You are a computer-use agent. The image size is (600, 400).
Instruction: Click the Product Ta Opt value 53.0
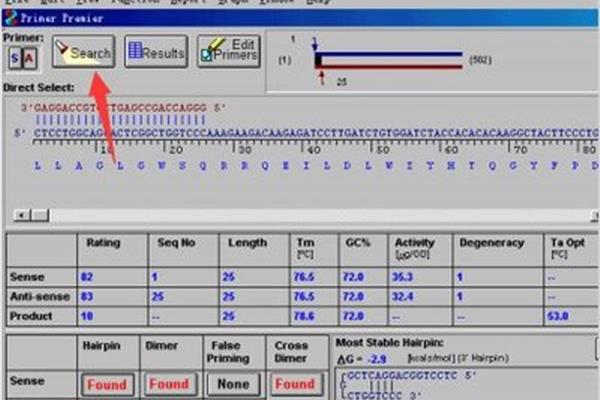point(558,316)
